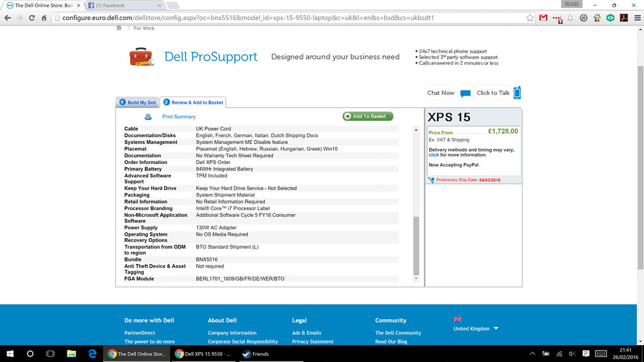
Task: Click the notification bell extension icon
Action: tap(570, 18)
